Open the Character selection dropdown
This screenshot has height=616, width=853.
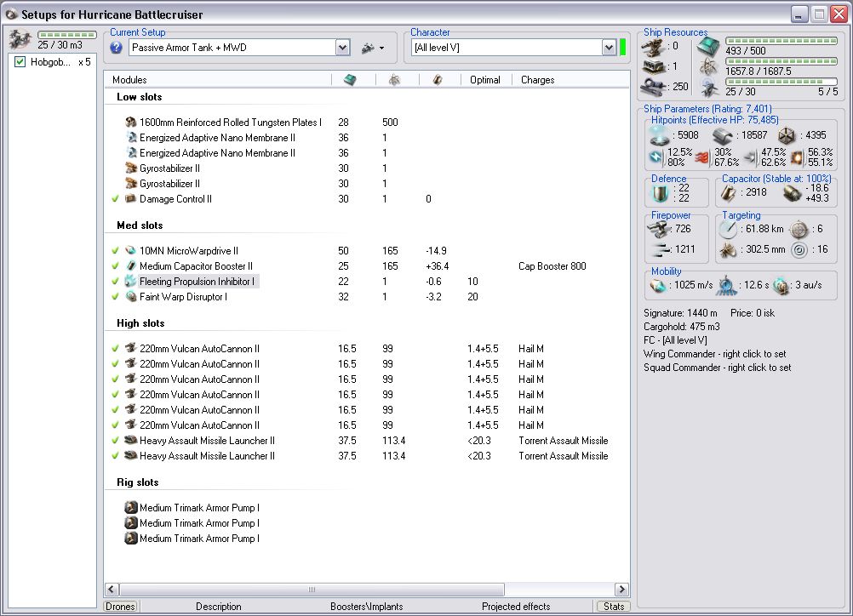click(x=609, y=48)
